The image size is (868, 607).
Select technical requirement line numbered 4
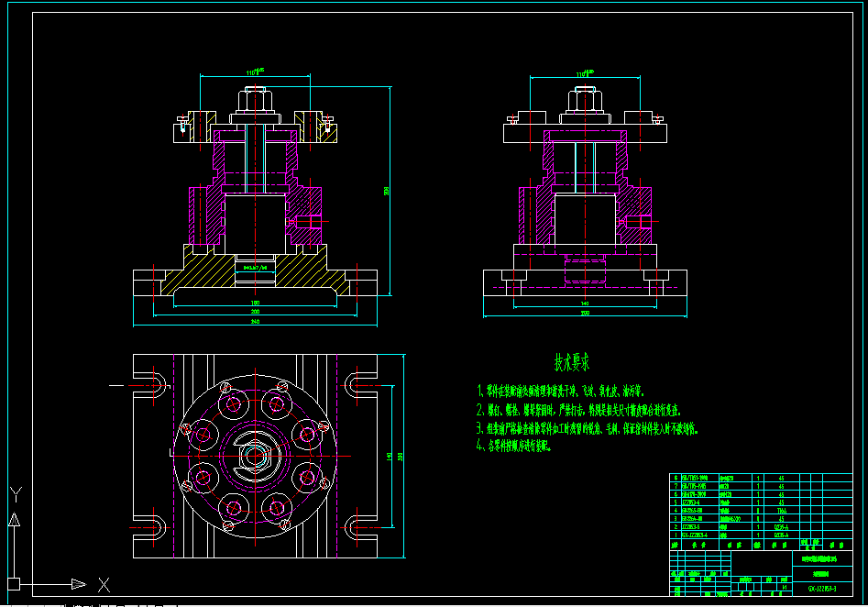(513, 446)
